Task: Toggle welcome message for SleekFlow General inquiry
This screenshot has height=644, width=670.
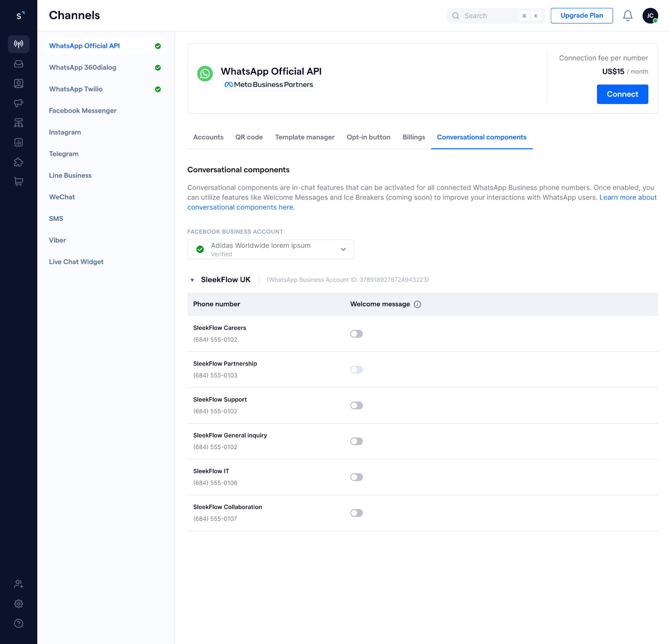Action: [357, 441]
